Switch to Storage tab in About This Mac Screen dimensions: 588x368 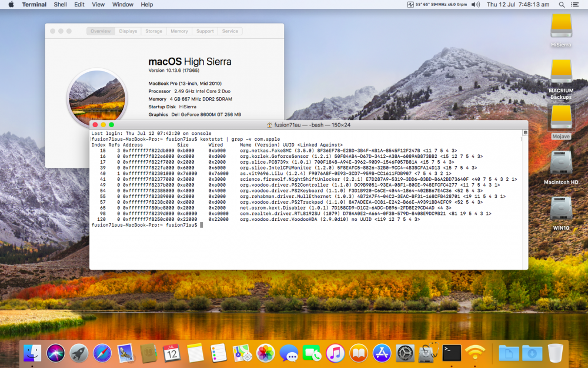pos(153,31)
